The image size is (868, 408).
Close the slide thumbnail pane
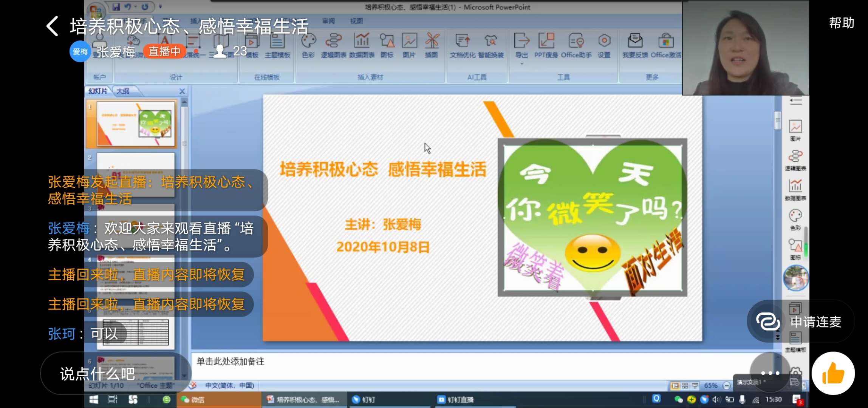click(x=182, y=91)
